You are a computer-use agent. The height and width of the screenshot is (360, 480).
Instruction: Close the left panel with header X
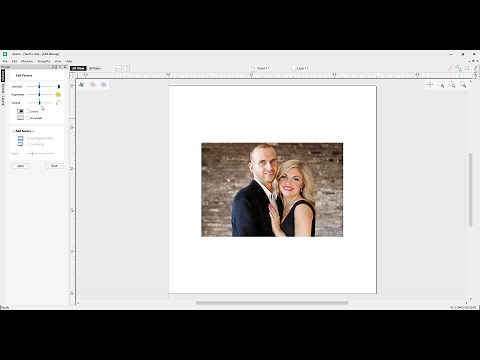point(65,67)
